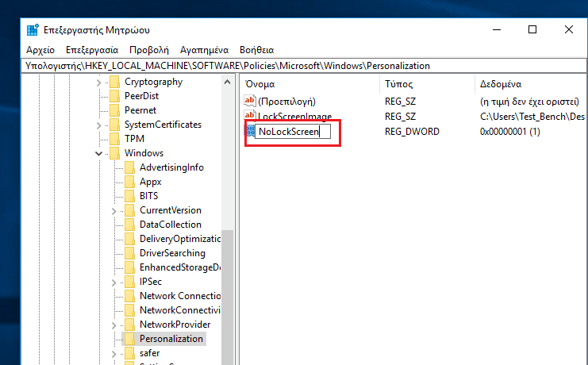This screenshot has width=588, height=365.
Task: Click the AdvertisingInfo folder icon
Action: (x=130, y=167)
